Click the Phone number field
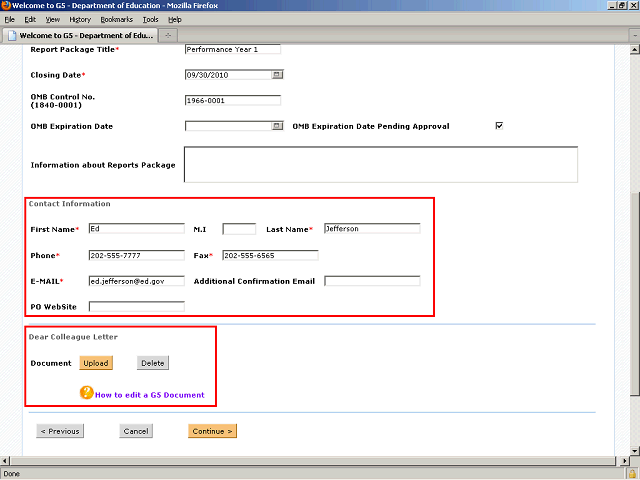Viewport: 640px width, 480px height. [x=137, y=256]
